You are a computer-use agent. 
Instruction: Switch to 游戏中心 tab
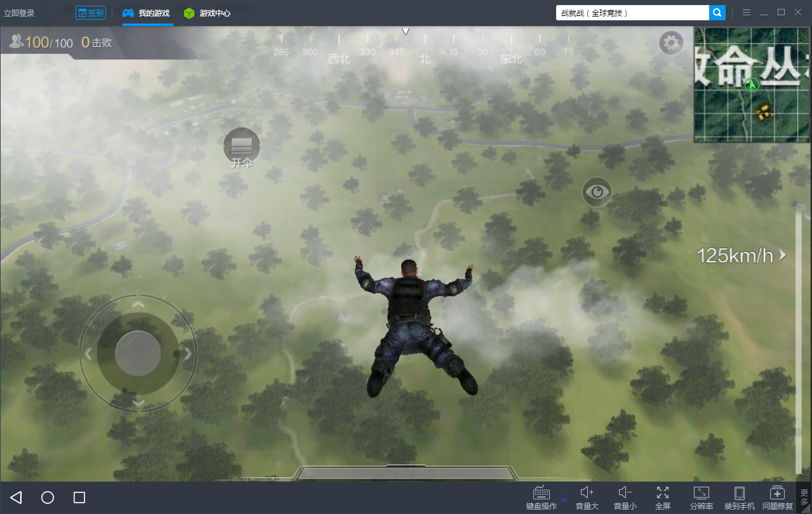208,13
